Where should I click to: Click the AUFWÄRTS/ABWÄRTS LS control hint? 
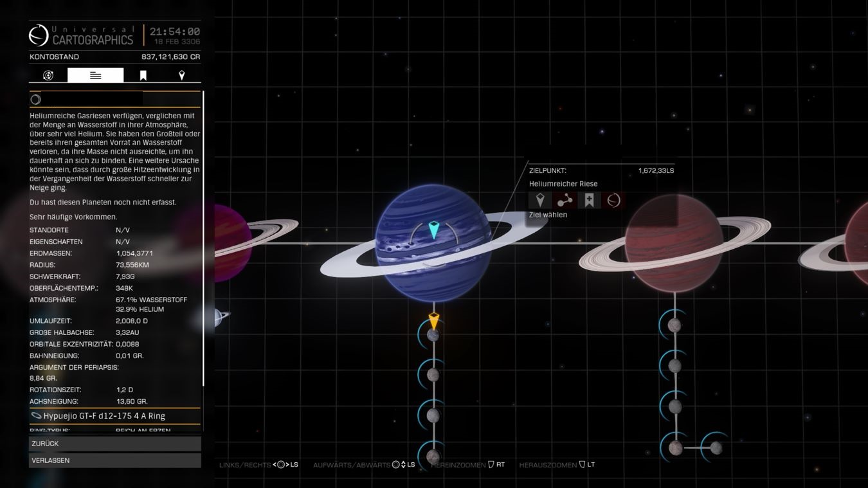tap(364, 465)
